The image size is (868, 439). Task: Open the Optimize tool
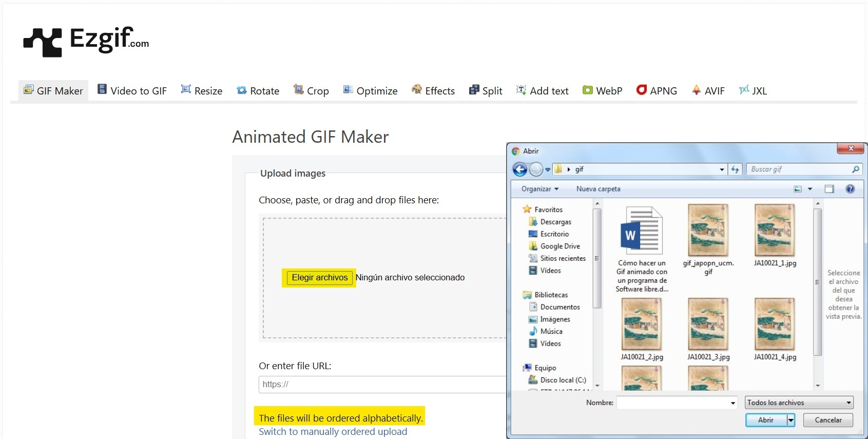[370, 91]
